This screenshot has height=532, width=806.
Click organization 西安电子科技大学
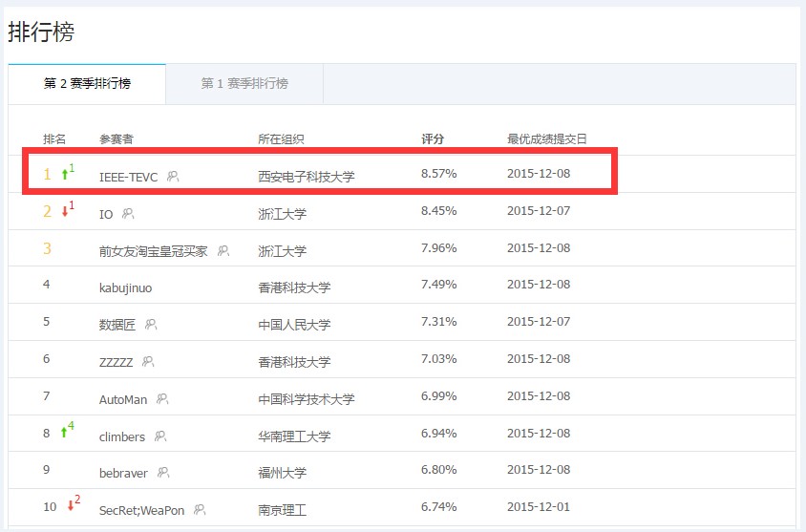[x=307, y=177]
